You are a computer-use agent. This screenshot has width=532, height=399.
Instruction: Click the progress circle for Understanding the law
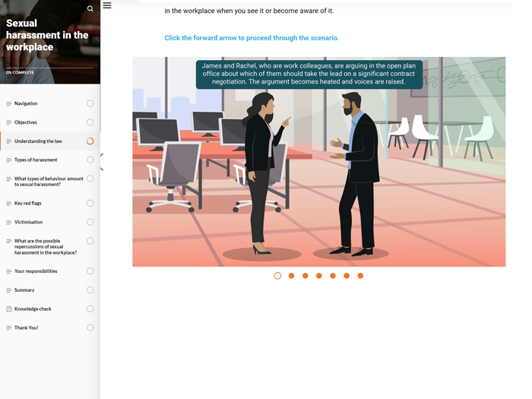click(90, 141)
